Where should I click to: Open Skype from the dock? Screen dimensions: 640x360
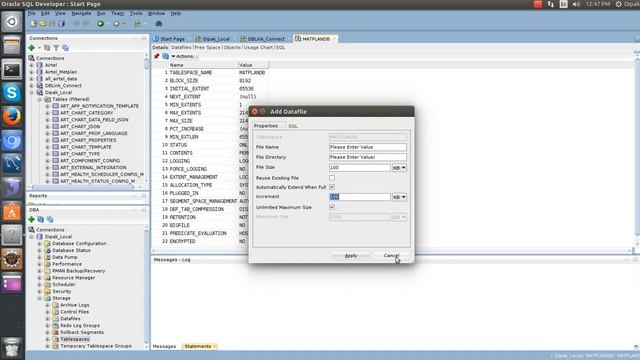[x=11, y=93]
